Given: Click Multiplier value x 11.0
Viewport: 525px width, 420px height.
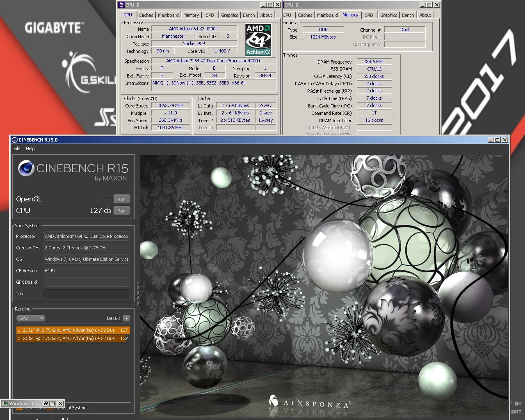Looking at the screenshot, I should 171,113.
